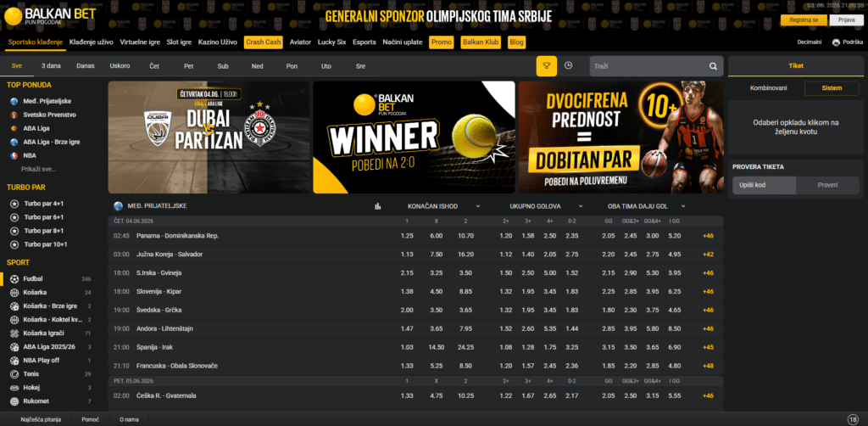This screenshot has width=868, height=426.
Task: Expand Prikaži sve in Top Ponuda
Action: tap(39, 169)
